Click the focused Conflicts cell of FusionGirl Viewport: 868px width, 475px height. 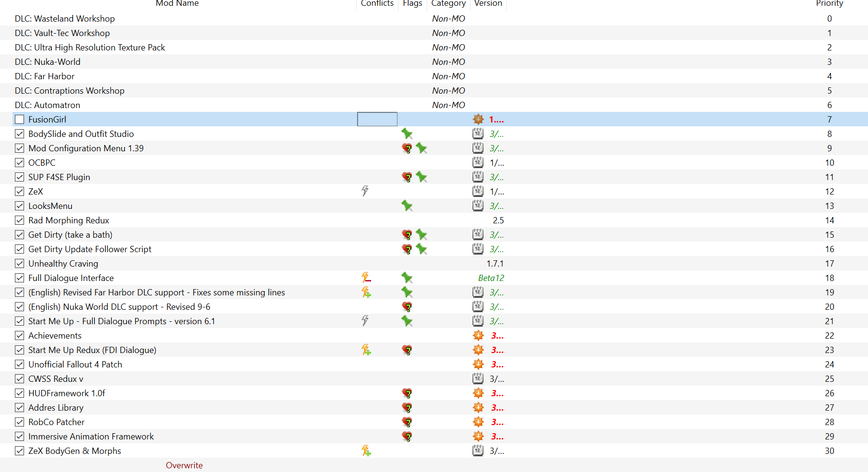377,119
